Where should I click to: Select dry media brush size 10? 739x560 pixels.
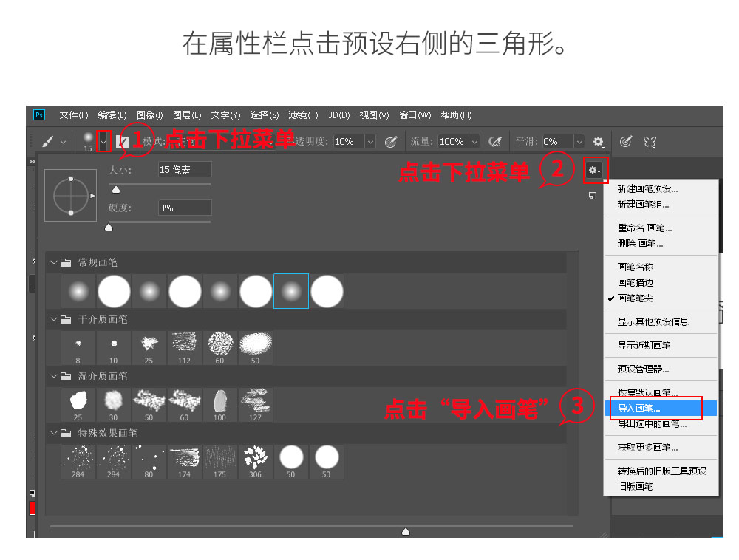coord(114,348)
